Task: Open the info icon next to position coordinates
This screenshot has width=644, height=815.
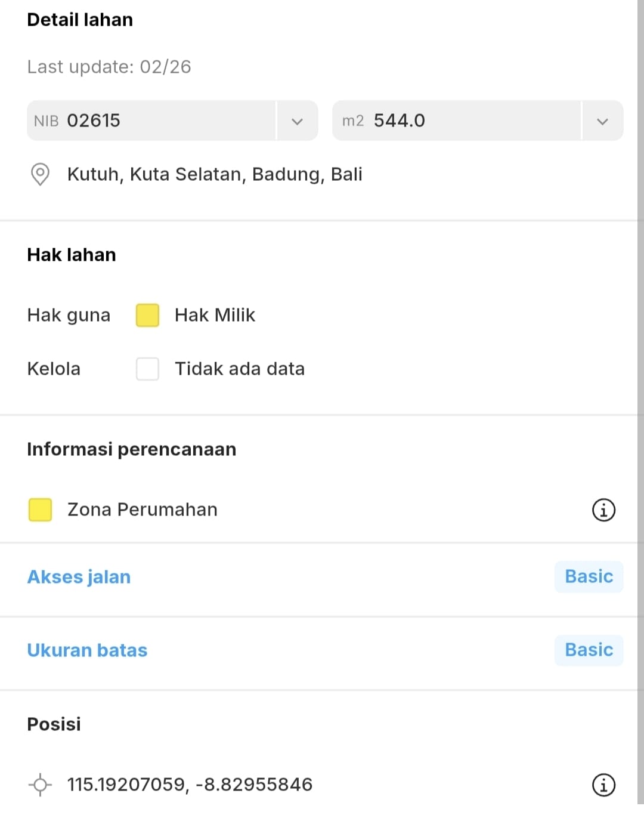Action: 603,785
